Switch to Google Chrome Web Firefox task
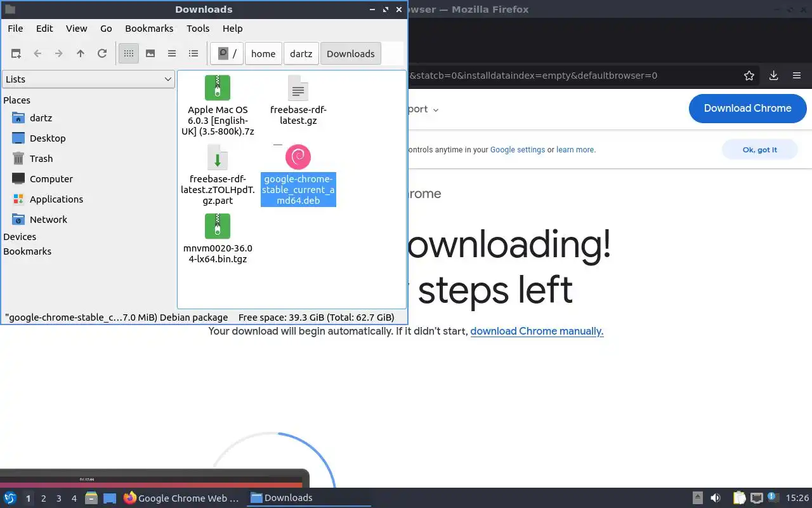 (x=182, y=498)
